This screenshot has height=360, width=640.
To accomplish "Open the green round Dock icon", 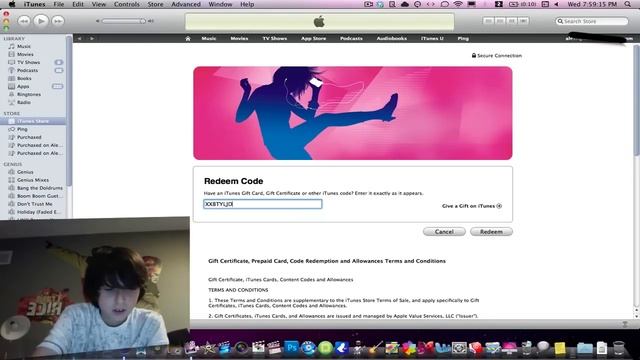I will (325, 348).
